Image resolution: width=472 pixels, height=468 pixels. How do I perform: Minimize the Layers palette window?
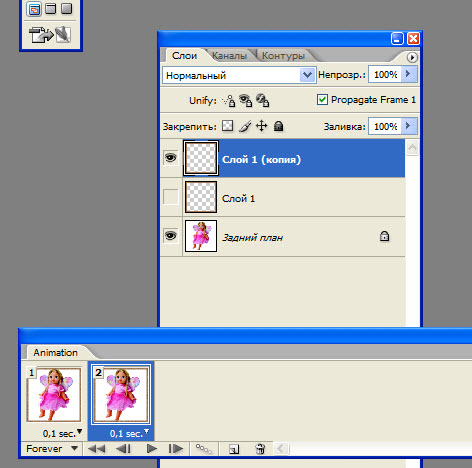397,39
